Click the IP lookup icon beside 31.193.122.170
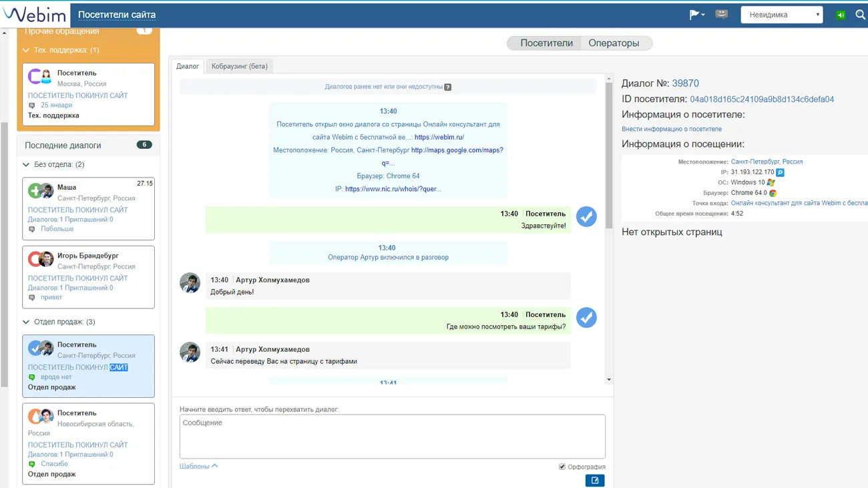The width and height of the screenshot is (868, 488). pyautogui.click(x=780, y=172)
